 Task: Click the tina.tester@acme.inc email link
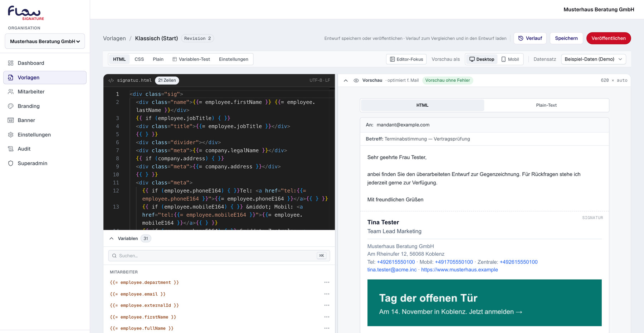pyautogui.click(x=392, y=270)
